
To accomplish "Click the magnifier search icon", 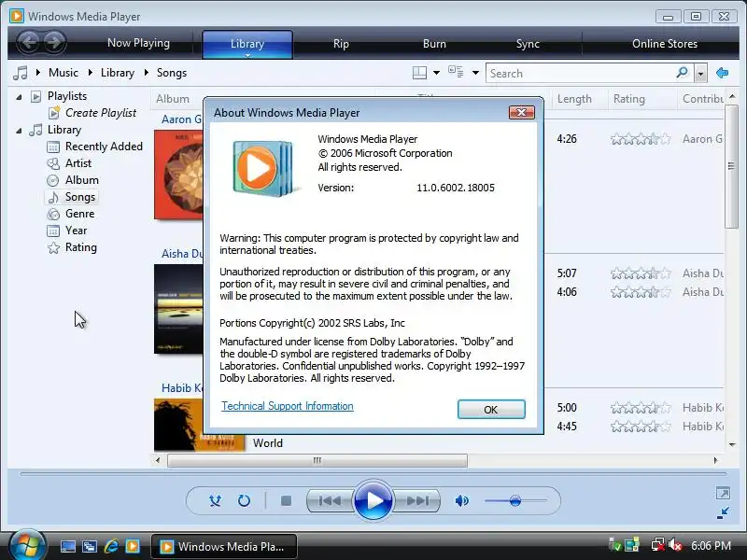I will pos(683,73).
